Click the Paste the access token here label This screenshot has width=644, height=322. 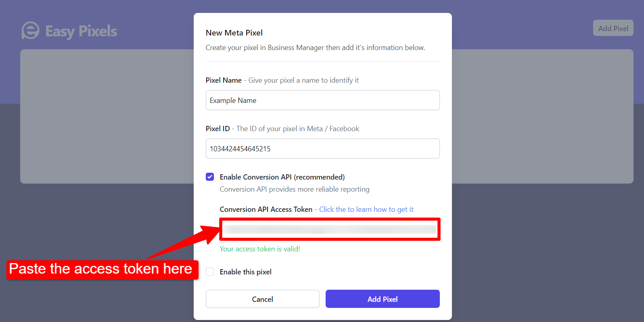[x=101, y=269]
